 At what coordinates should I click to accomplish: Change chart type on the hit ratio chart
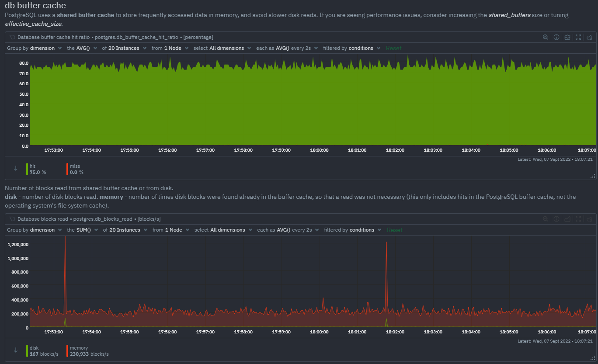[x=567, y=37]
